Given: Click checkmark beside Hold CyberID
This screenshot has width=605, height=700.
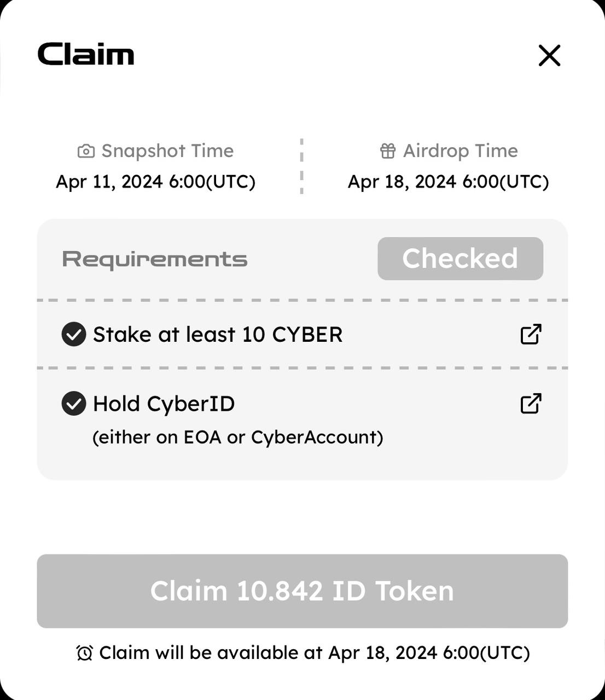Looking at the screenshot, I should 74,404.
